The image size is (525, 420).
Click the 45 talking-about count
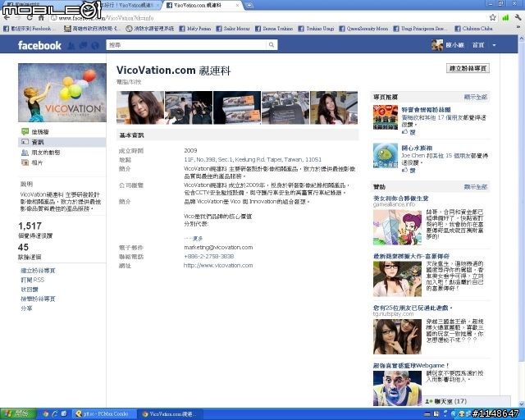coord(23,247)
